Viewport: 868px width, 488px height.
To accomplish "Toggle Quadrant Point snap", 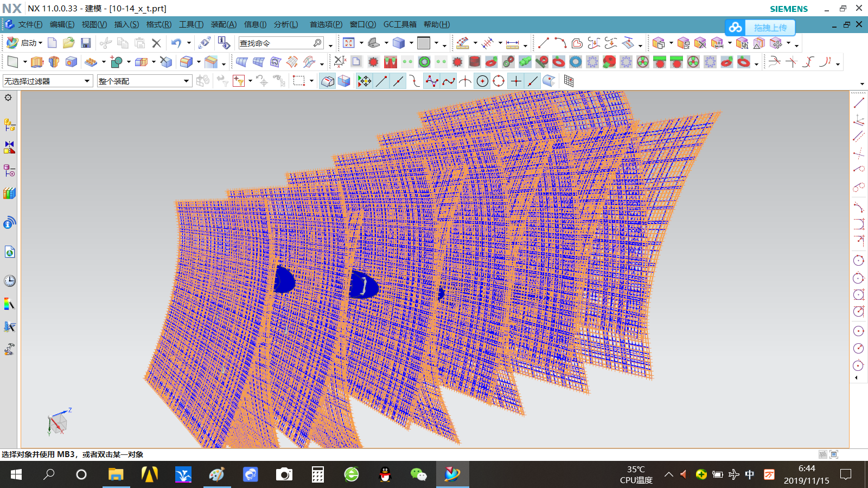I will [499, 81].
